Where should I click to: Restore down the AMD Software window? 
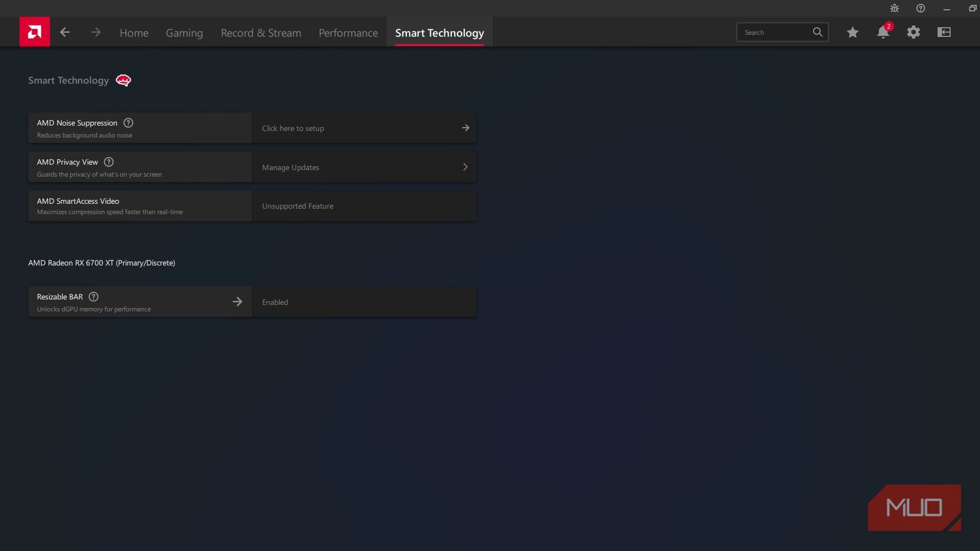coord(973,8)
